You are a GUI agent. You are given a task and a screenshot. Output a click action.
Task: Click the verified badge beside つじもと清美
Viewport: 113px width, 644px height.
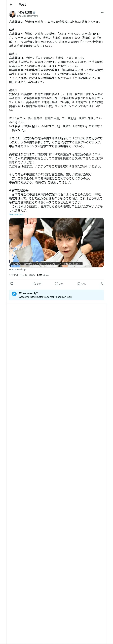pos(34,13)
